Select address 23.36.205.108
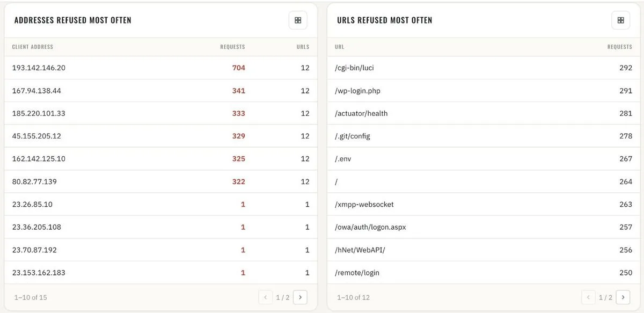 tap(36, 227)
